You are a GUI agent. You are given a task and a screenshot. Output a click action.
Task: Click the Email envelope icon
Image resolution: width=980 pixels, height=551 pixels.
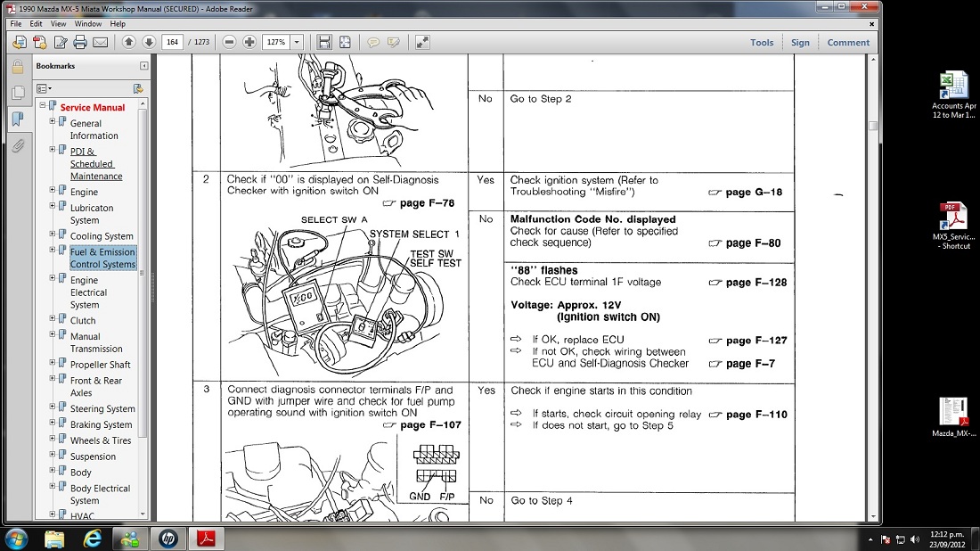[100, 42]
